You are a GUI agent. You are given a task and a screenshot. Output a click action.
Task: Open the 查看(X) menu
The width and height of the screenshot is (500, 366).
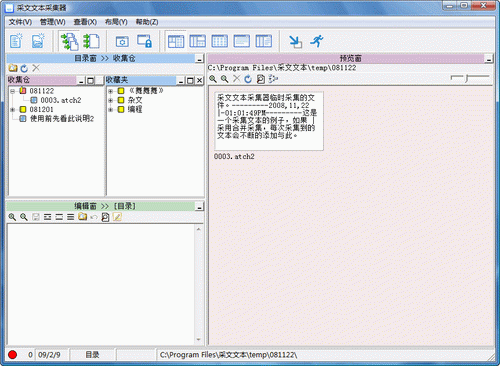click(x=85, y=22)
